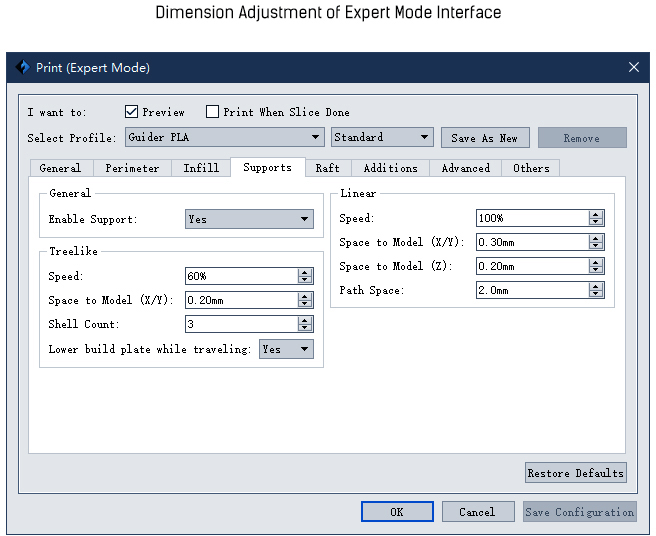Decrease Shell Count with down arrow

(305, 328)
